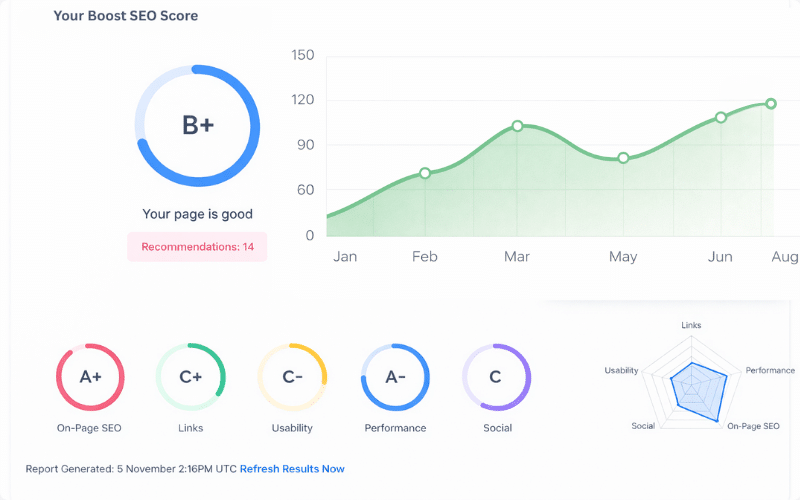Viewport: 800px width, 500px height.
Task: Click the C- Usability grade circle
Action: coord(292,377)
